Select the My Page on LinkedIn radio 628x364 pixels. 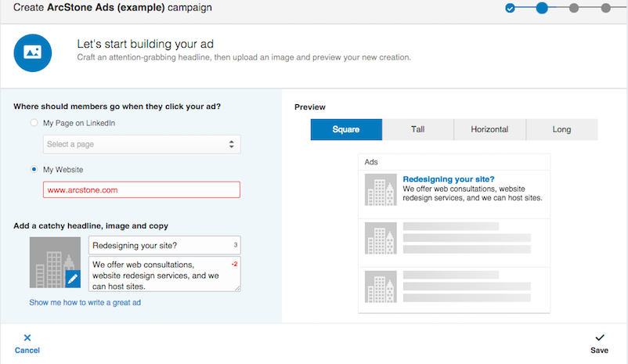pyautogui.click(x=34, y=123)
